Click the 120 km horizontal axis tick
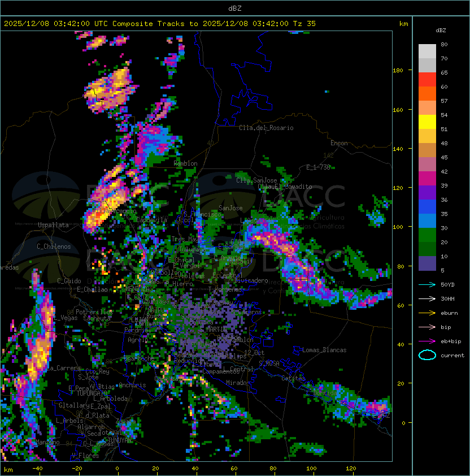470x476 pixels. click(x=350, y=469)
